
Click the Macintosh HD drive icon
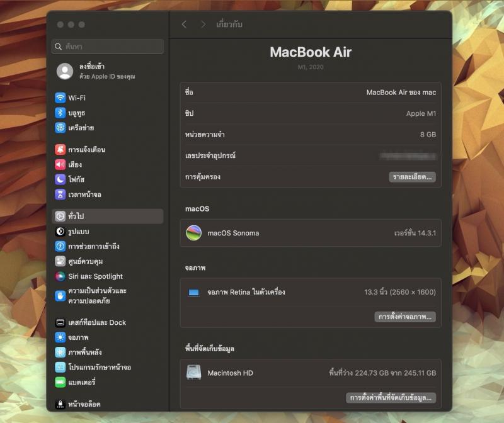(193, 373)
